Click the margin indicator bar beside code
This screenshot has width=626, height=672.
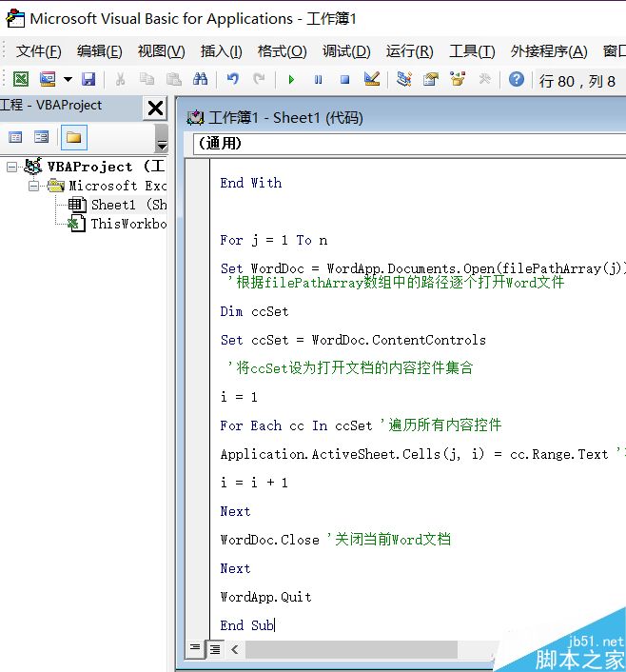[198, 399]
